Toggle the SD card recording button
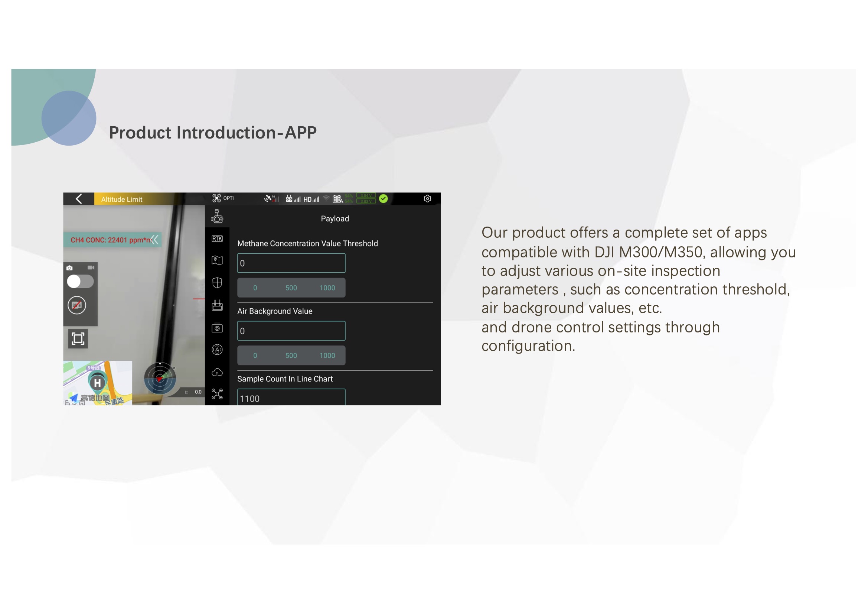Screen dimensions: 868x614 77,305
